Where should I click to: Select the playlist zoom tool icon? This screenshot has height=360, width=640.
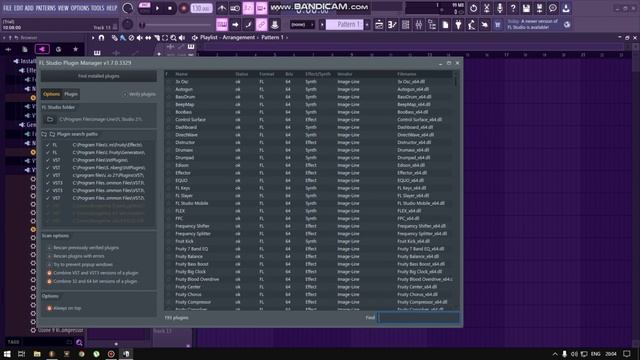[x=173, y=38]
